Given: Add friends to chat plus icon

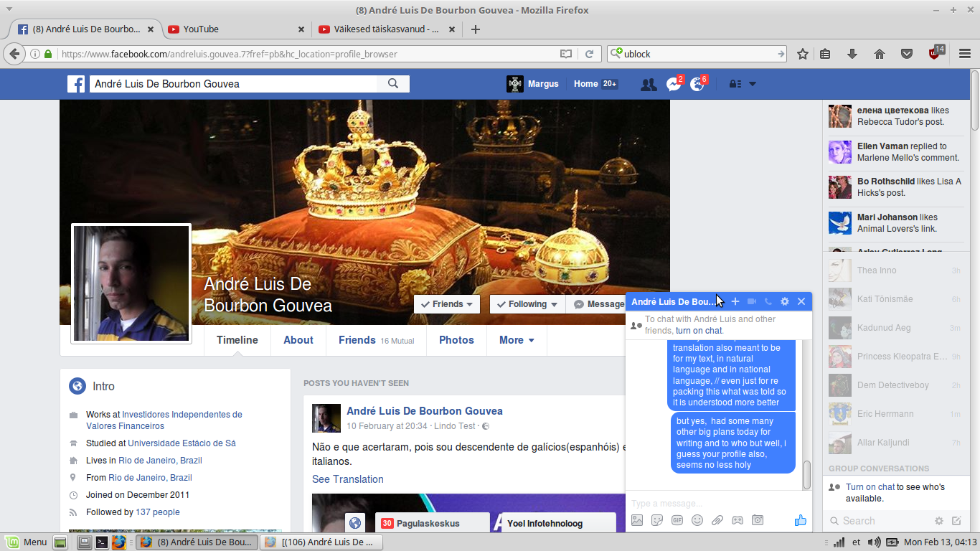Looking at the screenshot, I should pos(735,302).
